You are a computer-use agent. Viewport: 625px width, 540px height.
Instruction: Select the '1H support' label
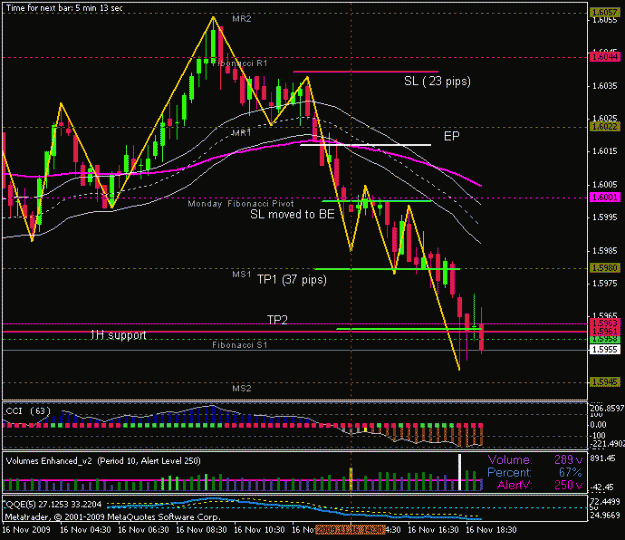point(118,336)
